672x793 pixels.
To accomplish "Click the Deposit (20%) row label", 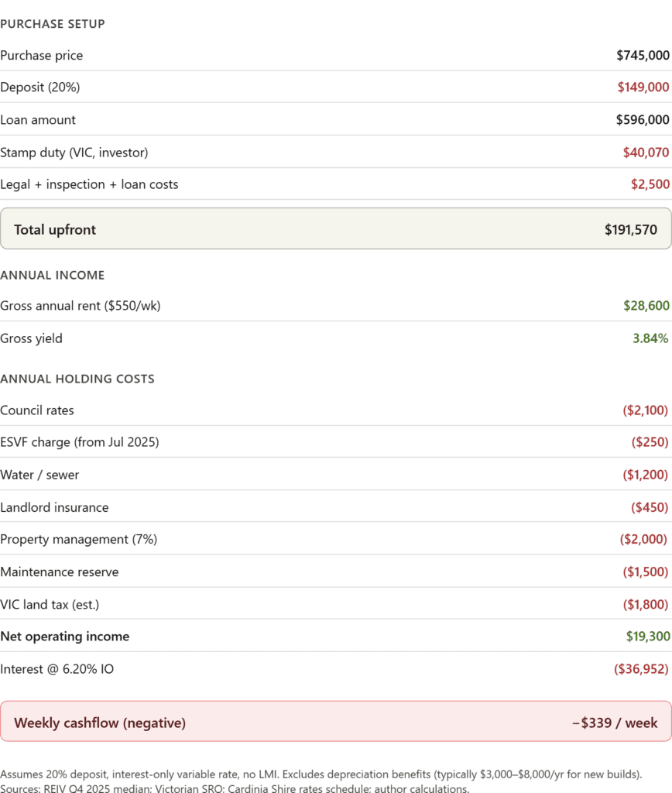I will tap(40, 88).
